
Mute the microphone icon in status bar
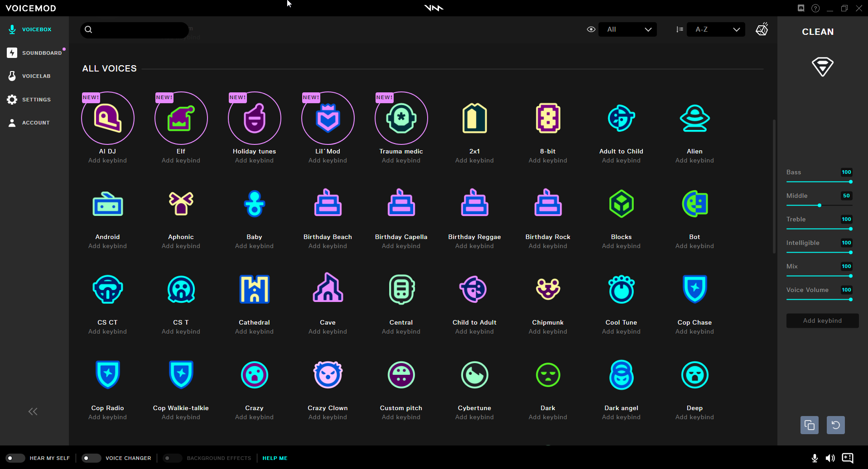815,458
